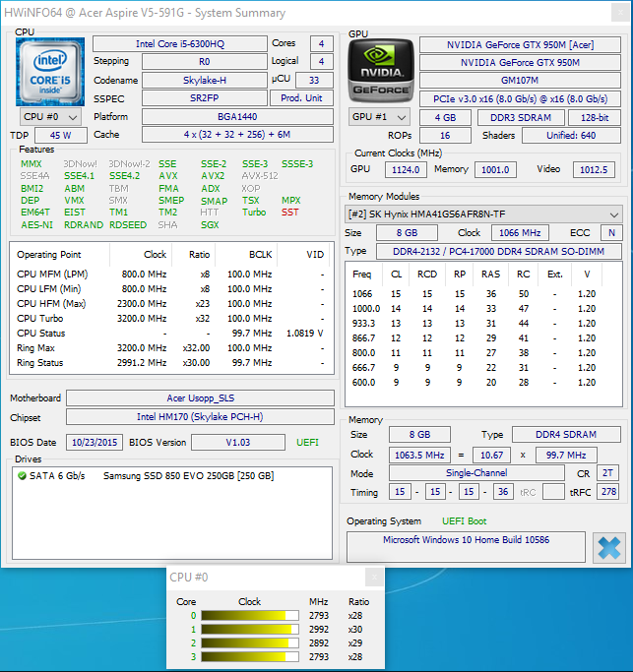Click the memory clock 1063.5 MHz value

(x=419, y=455)
